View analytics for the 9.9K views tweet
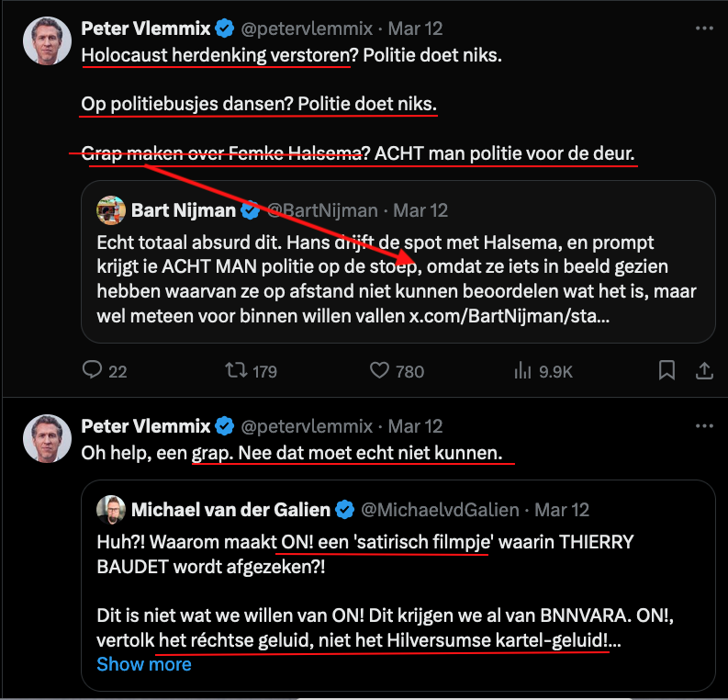728x700 pixels. tap(524, 370)
